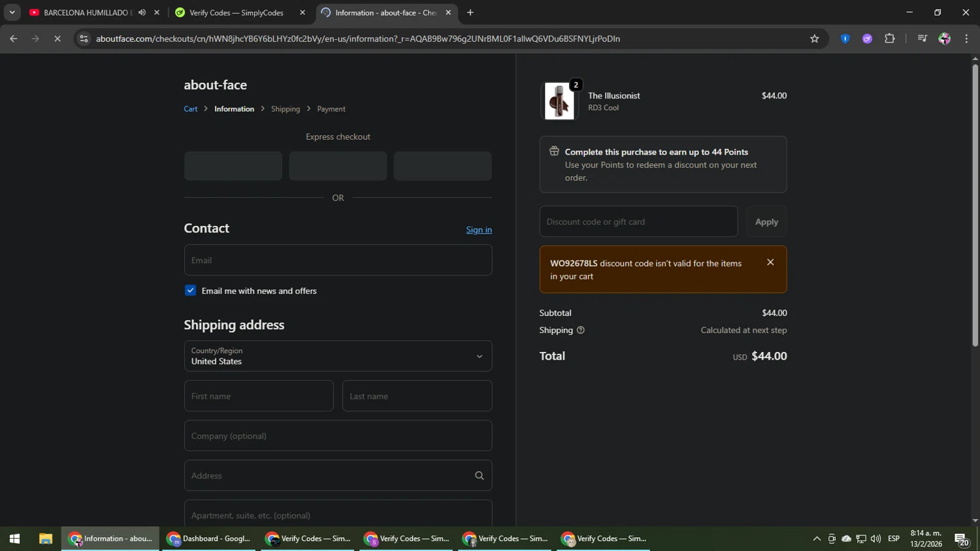This screenshot has height=551, width=980.
Task: Show hidden system tray icons
Action: 817,539
